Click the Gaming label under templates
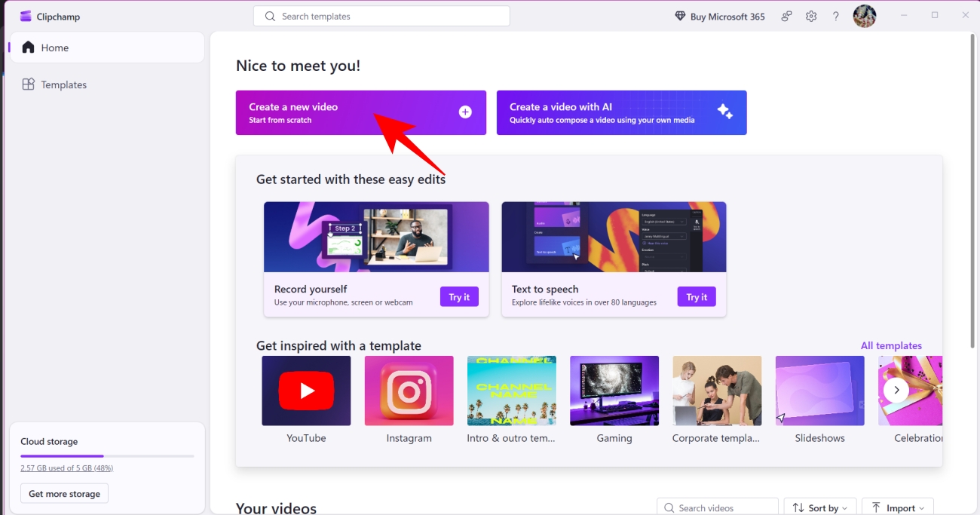 pyautogui.click(x=614, y=438)
